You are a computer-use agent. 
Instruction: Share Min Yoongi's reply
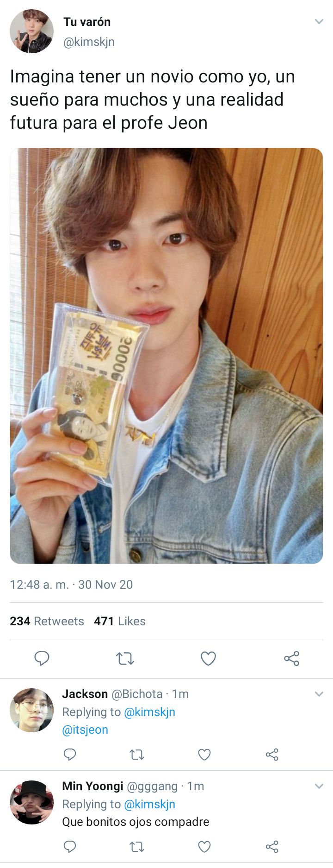[x=272, y=847]
